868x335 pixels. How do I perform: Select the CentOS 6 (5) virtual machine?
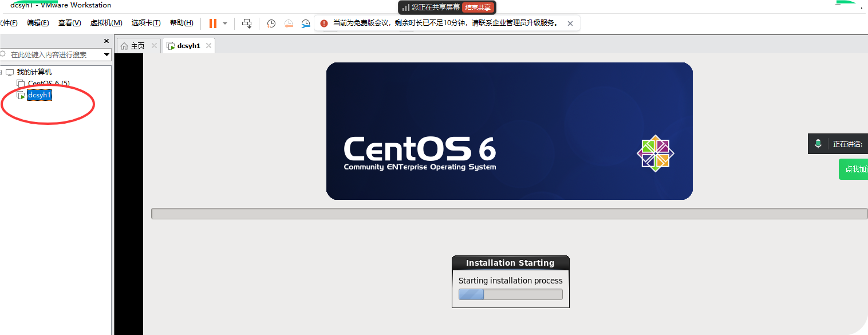[x=49, y=84]
